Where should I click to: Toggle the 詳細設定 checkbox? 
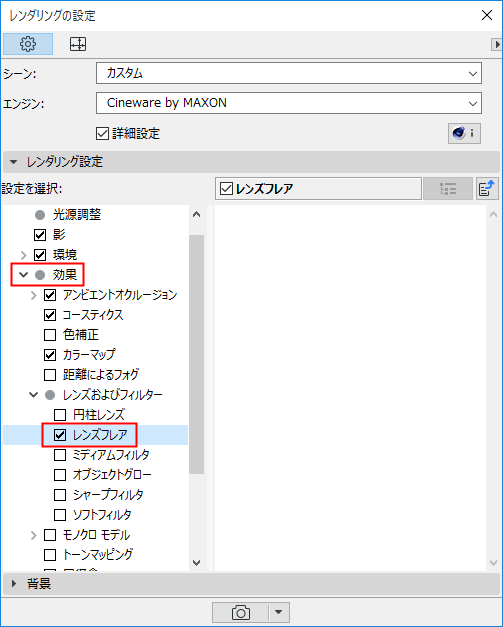102,134
